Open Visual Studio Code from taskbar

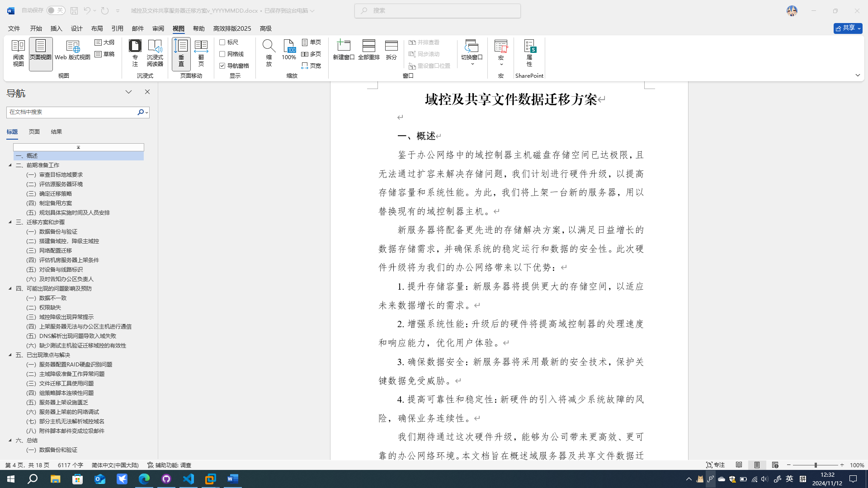[189, 479]
